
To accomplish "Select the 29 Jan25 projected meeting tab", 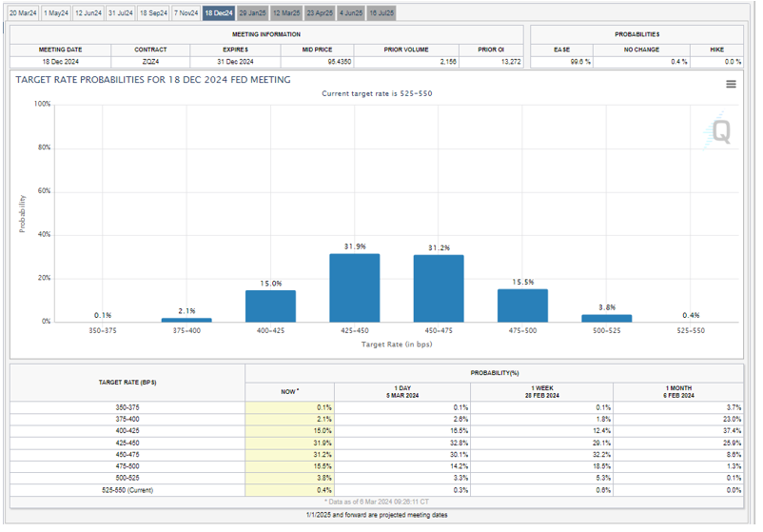I will click(x=252, y=13).
